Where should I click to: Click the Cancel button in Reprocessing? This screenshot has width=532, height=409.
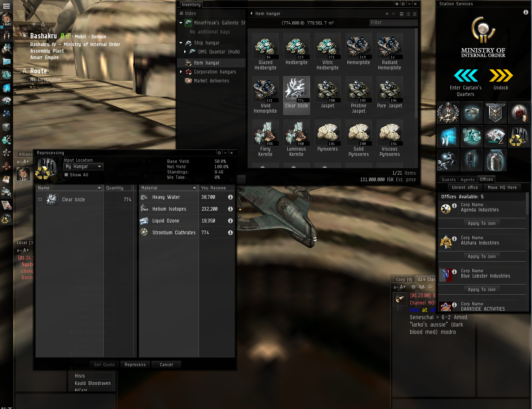(x=166, y=365)
